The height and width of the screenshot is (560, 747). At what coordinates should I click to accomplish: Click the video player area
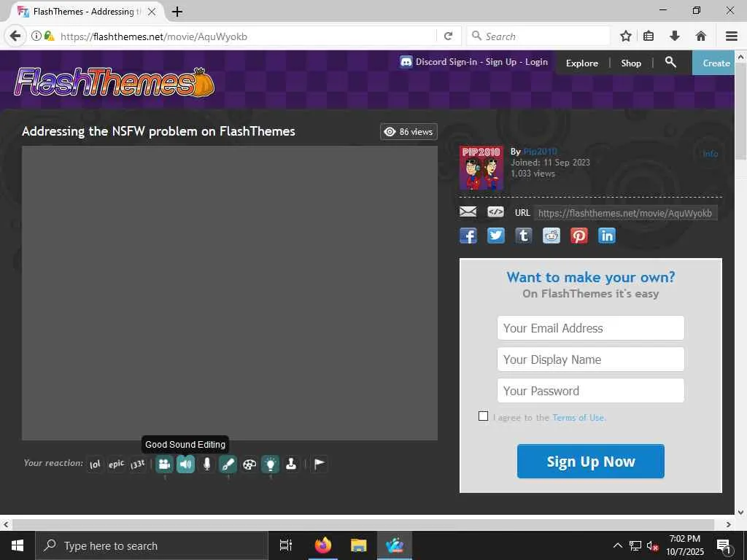(230, 293)
